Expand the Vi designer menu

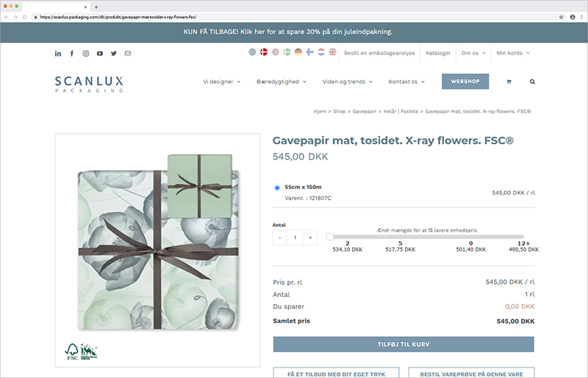222,82
